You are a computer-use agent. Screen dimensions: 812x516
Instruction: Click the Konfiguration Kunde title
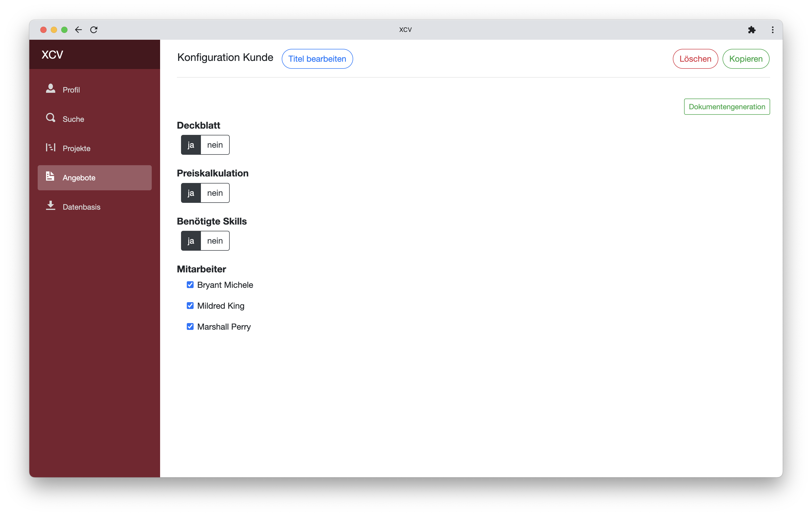pyautogui.click(x=225, y=58)
